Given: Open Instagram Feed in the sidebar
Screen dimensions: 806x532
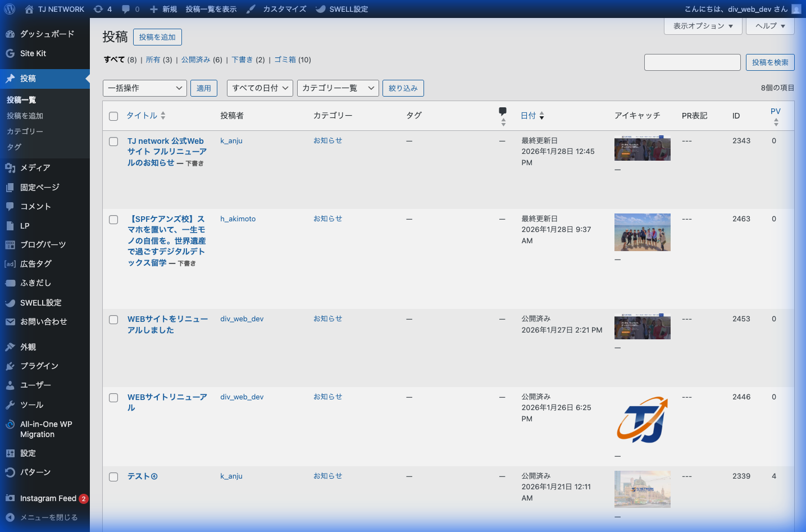Looking at the screenshot, I should [x=48, y=498].
